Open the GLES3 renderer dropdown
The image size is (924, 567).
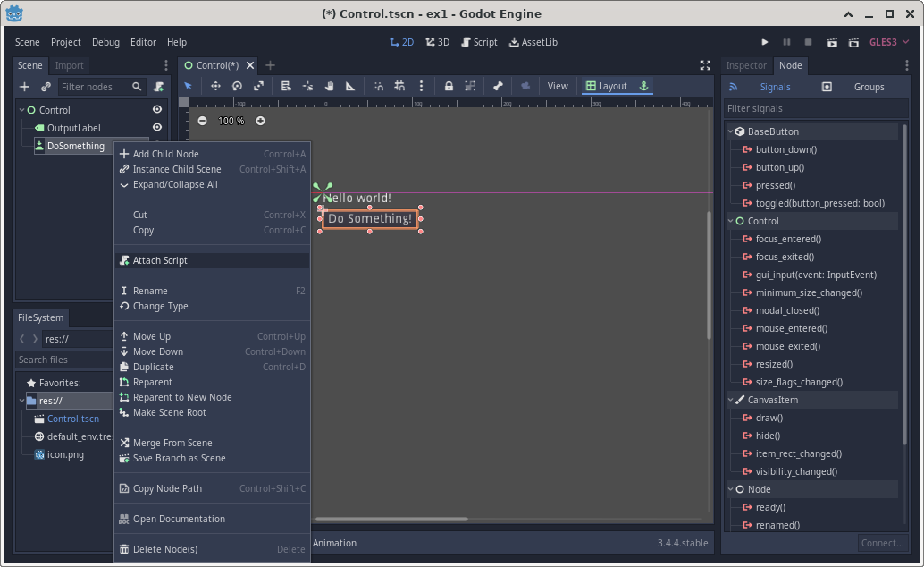(889, 42)
